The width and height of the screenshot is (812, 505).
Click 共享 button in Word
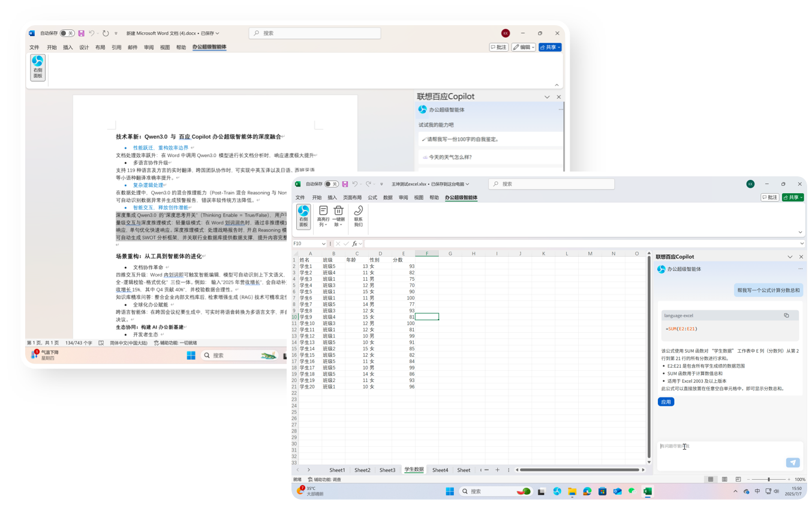pos(550,47)
